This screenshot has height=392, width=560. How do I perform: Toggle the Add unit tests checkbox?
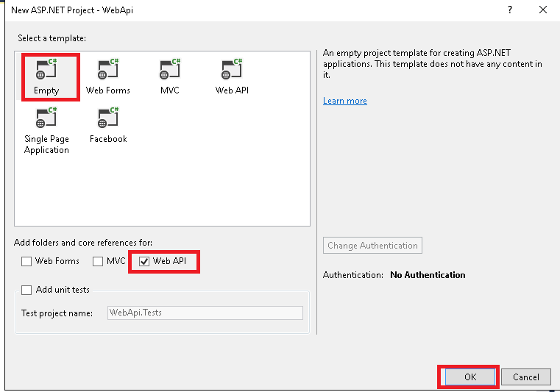(26, 290)
